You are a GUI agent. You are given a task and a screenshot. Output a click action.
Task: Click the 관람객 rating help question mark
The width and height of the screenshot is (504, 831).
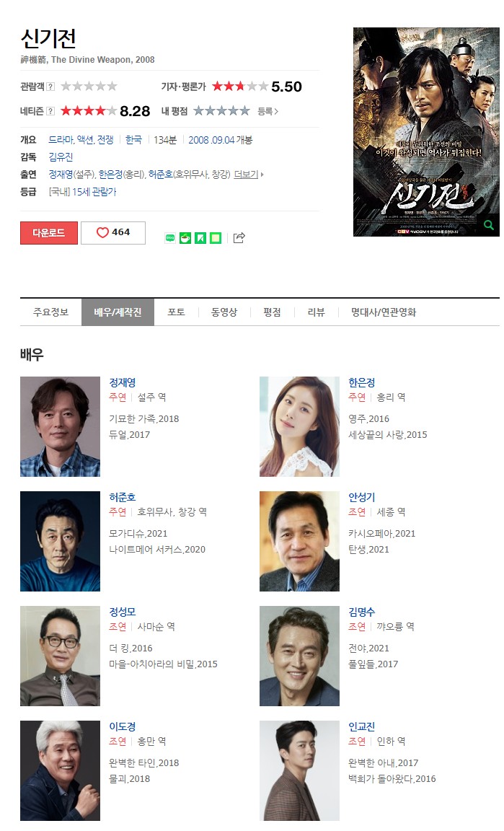tap(51, 87)
